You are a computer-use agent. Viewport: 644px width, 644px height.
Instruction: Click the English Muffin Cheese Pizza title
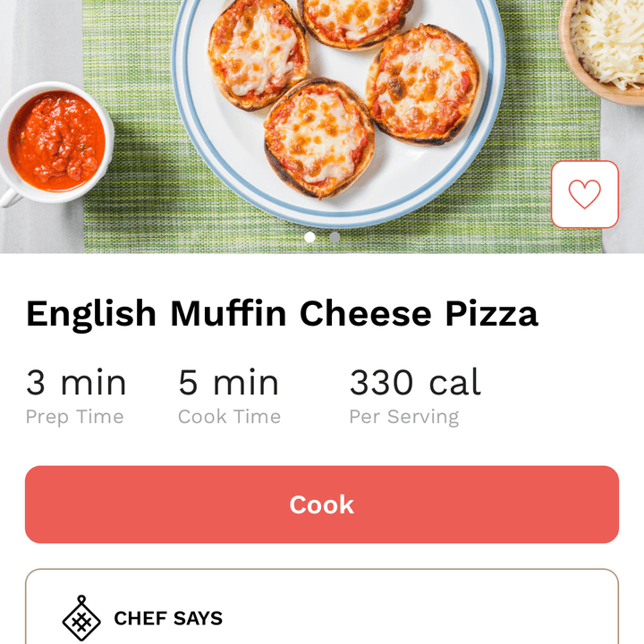click(282, 314)
